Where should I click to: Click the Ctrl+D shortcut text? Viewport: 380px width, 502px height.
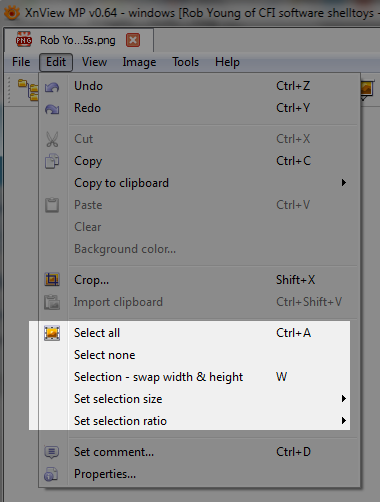(x=293, y=452)
